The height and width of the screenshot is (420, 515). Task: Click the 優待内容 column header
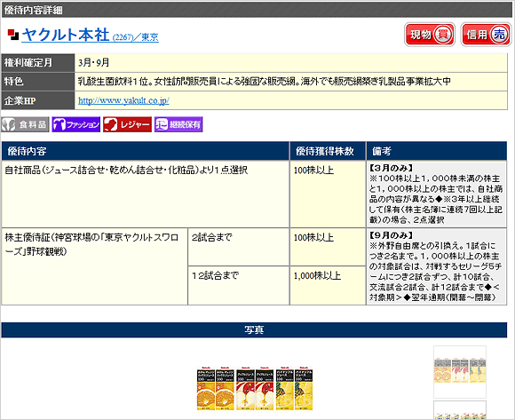coord(145,151)
